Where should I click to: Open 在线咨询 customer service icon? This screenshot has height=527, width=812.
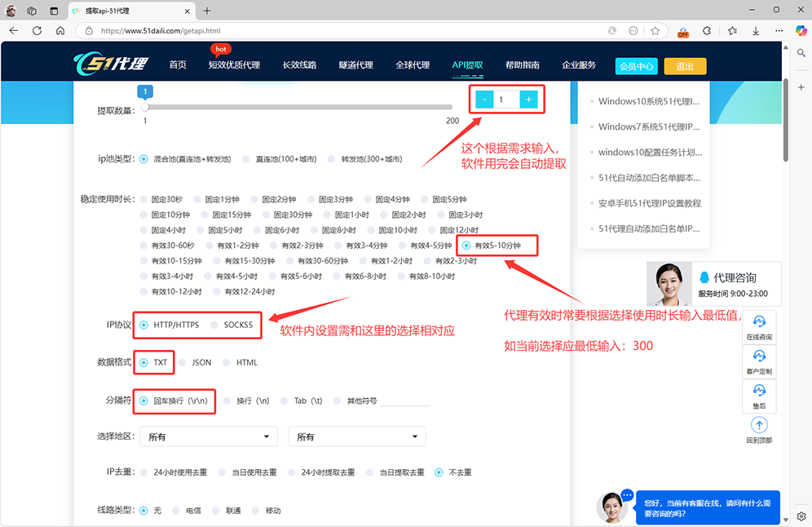pos(759,327)
